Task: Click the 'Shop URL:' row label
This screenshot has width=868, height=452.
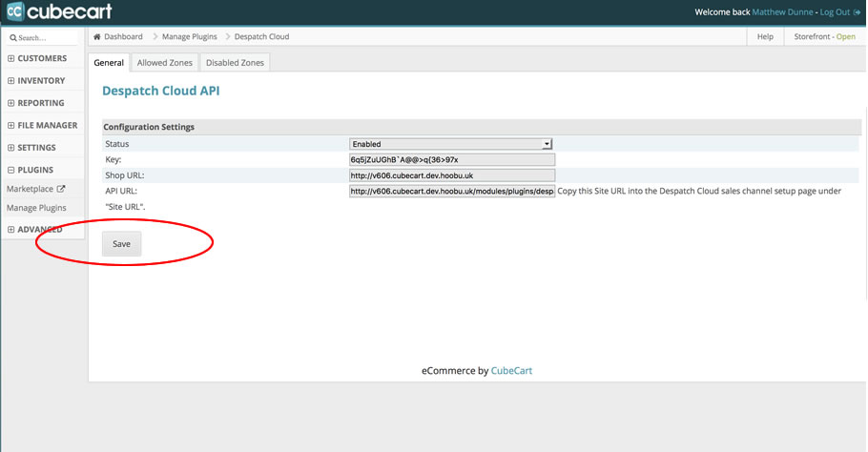Action: pyautogui.click(x=125, y=175)
